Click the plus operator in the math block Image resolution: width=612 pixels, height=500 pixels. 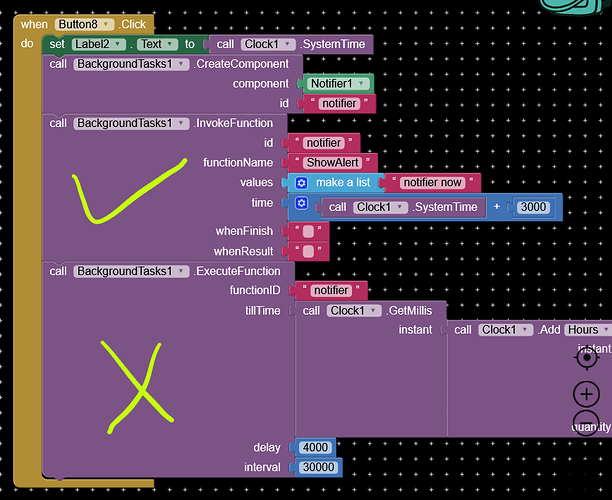point(497,206)
